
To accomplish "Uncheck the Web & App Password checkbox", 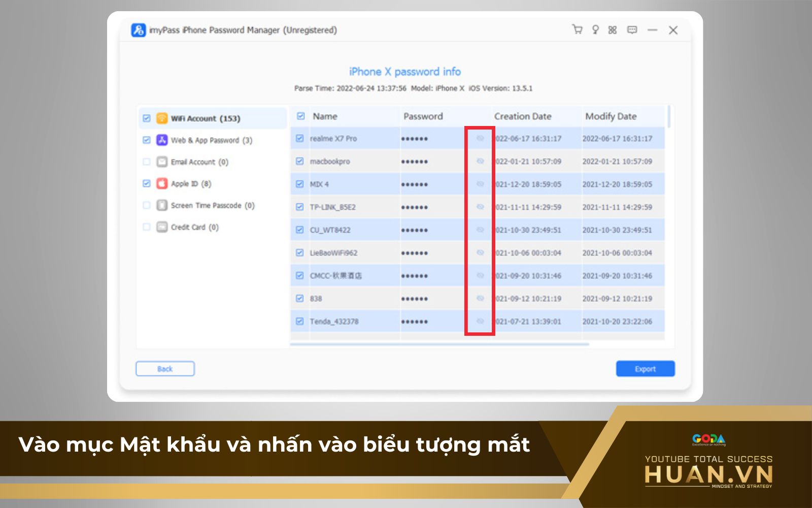I will pos(147,140).
